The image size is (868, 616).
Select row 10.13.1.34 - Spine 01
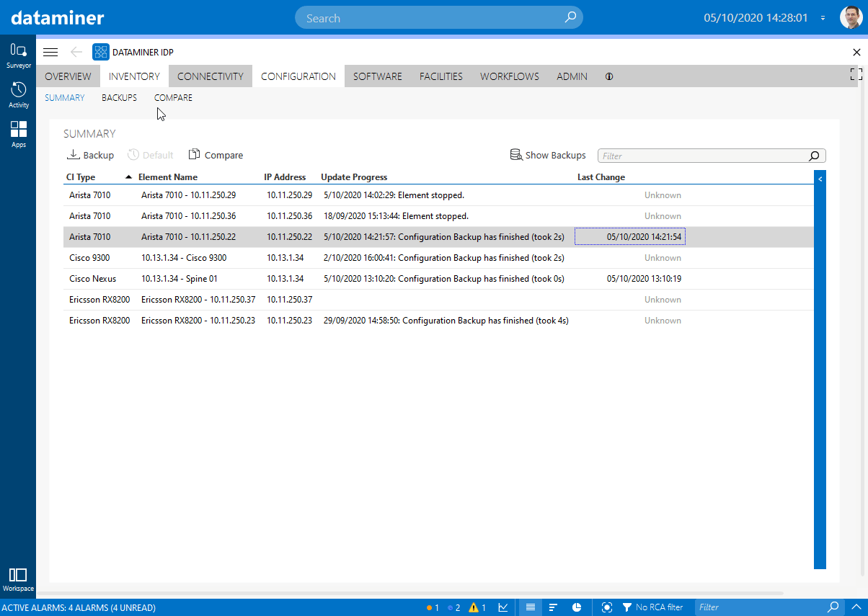[438, 279]
